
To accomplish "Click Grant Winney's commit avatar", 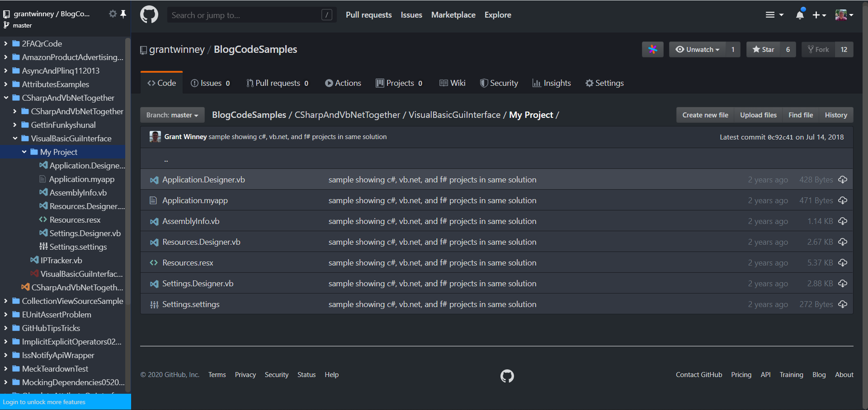I will tap(155, 137).
